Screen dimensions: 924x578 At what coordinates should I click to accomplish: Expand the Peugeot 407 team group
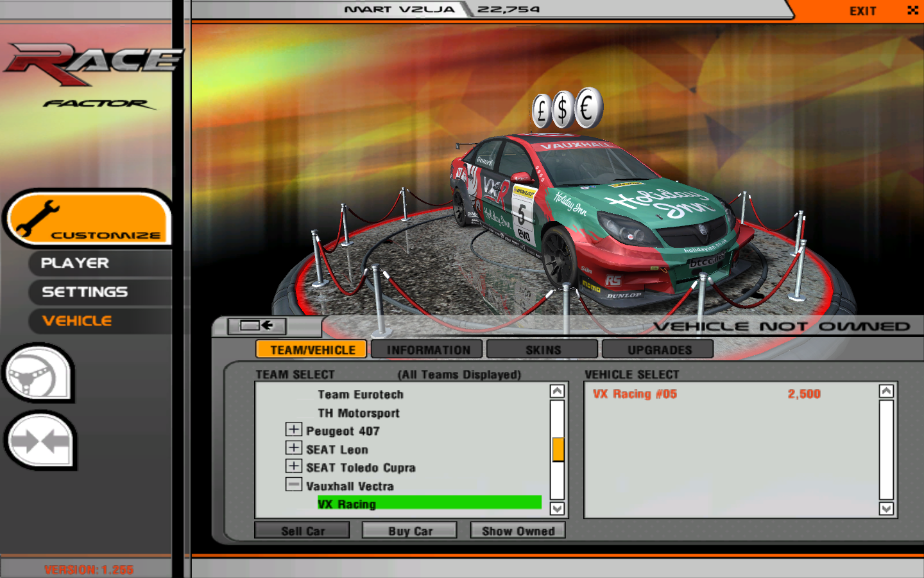point(293,430)
